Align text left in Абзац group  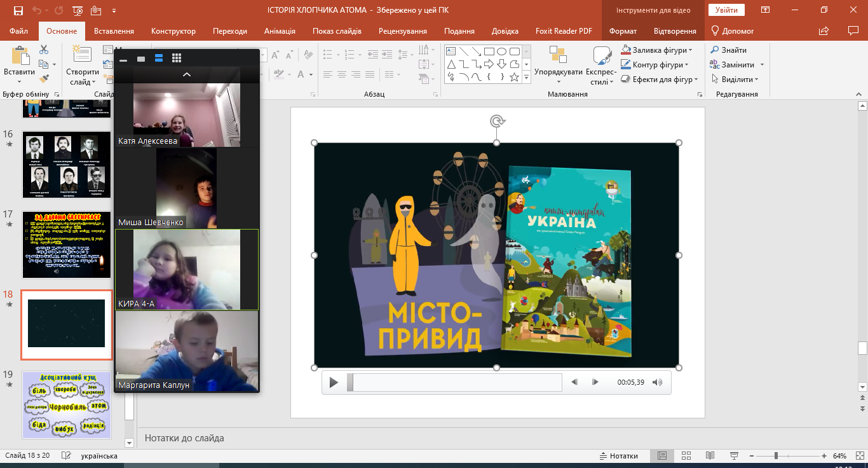tap(327, 74)
